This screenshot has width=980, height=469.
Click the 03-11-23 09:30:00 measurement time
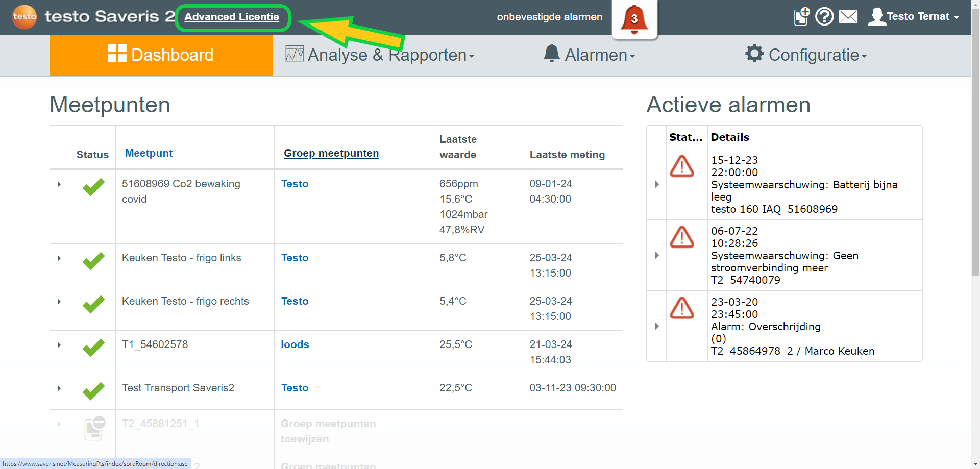(x=573, y=388)
